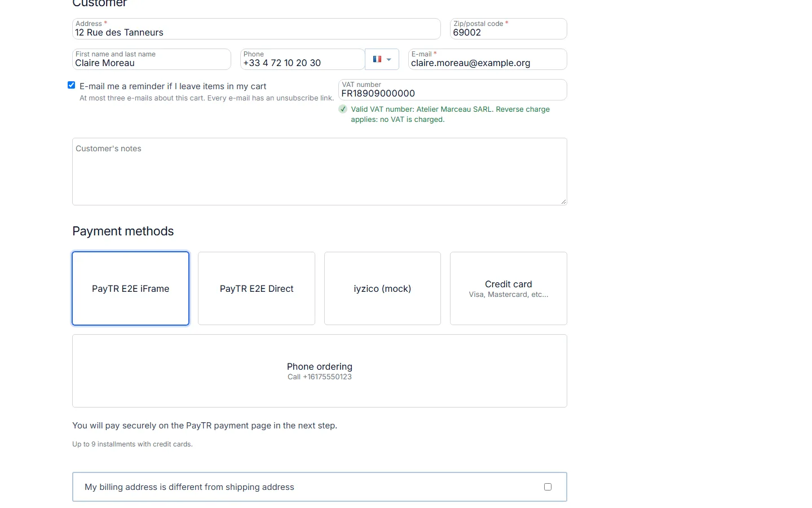
Task: Edit the Address field
Action: [257, 29]
